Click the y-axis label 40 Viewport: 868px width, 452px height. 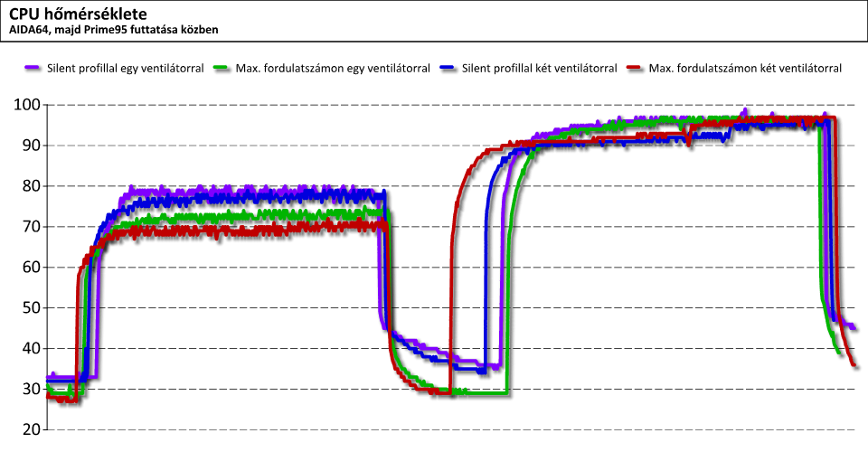click(x=31, y=349)
